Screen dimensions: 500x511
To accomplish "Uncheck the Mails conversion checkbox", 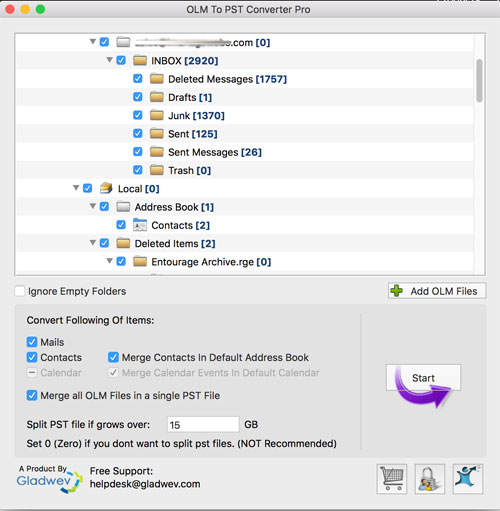I will tap(32, 342).
